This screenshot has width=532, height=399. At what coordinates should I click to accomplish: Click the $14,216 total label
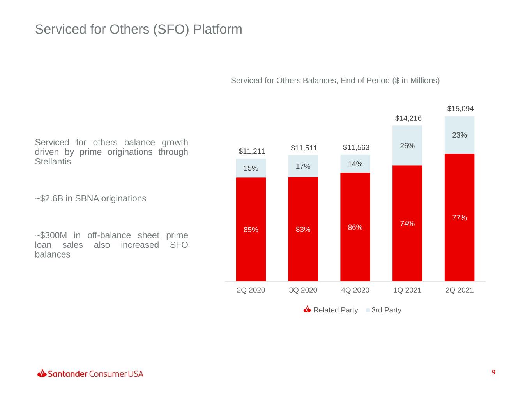[x=408, y=118]
